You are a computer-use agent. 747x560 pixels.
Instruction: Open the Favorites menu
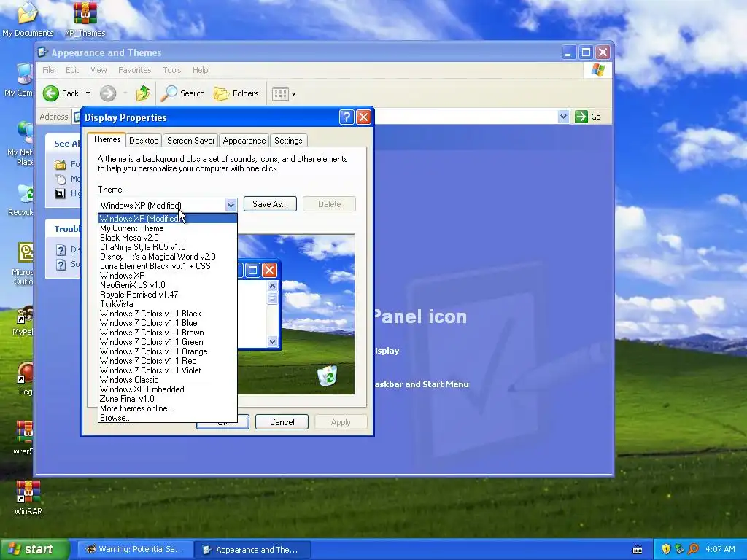click(x=135, y=70)
